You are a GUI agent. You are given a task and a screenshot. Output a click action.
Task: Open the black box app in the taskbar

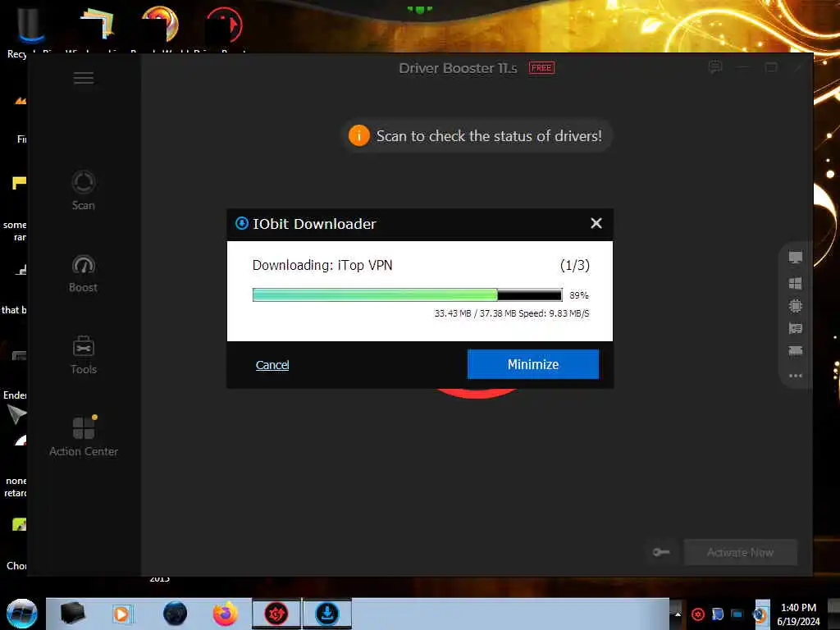(x=72, y=614)
